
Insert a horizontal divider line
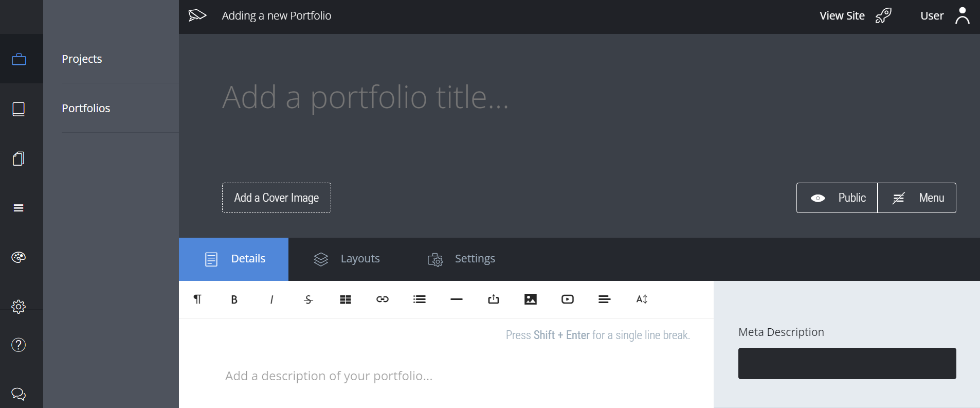coord(456,299)
